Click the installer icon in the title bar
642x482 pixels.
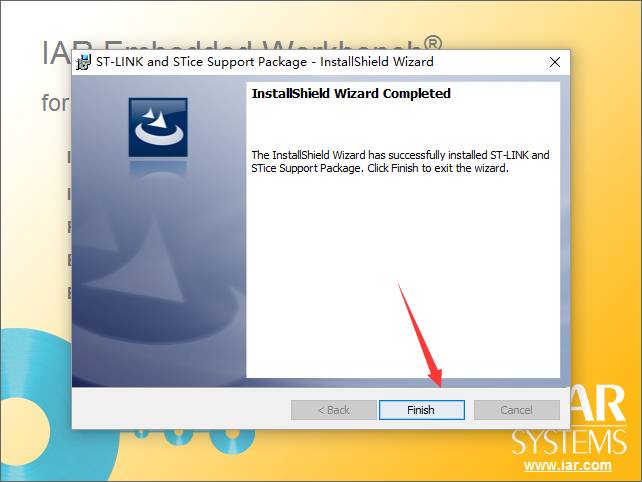[x=84, y=62]
